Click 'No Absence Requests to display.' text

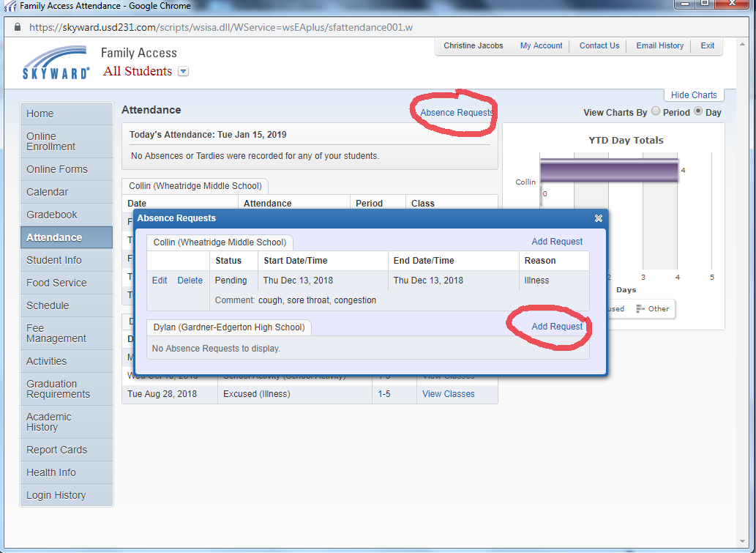216,349
